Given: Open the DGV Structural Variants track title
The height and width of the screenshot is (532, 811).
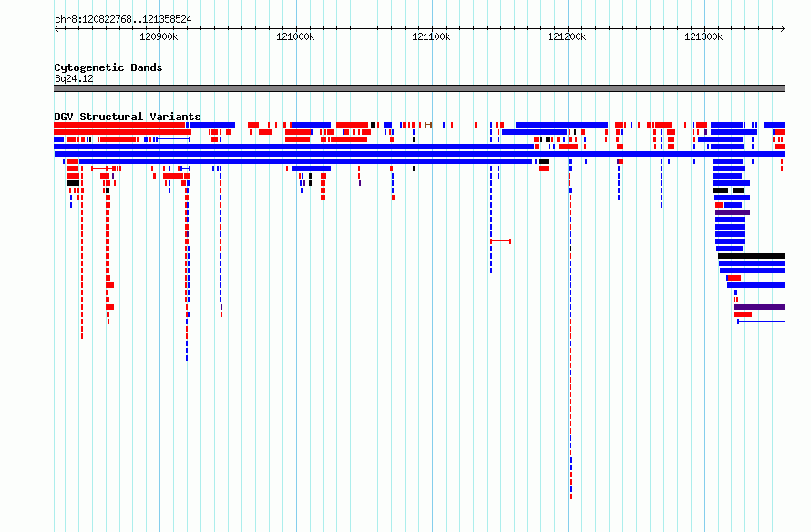Looking at the screenshot, I should click(128, 117).
